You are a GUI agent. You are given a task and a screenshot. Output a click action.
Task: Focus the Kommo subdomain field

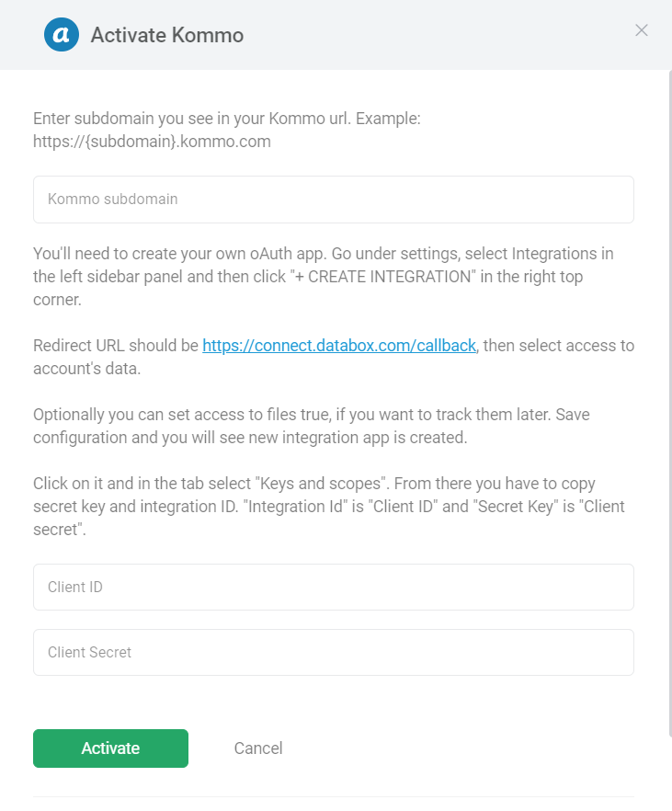(334, 200)
